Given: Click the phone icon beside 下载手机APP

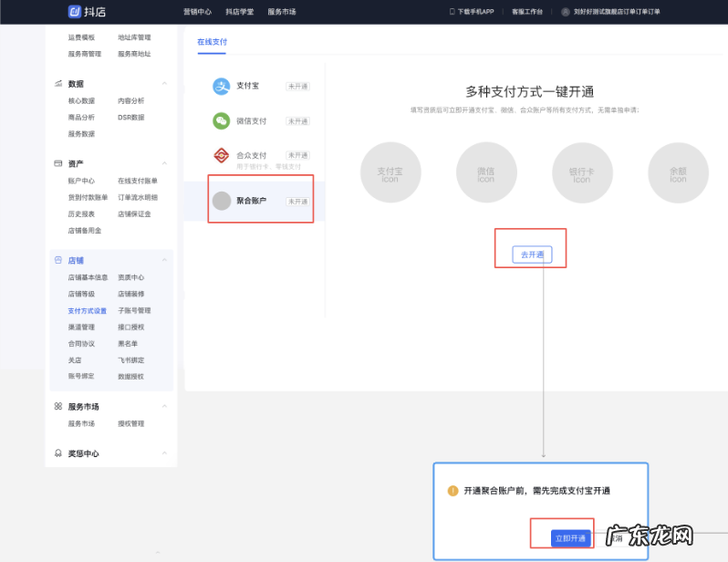Looking at the screenshot, I should (x=452, y=12).
